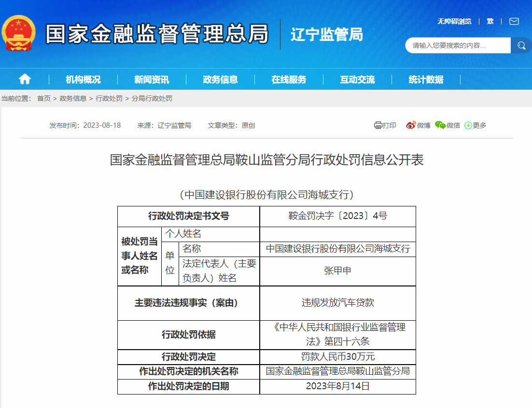Select the 互动交流 nav item
This screenshot has width=532, height=408.
coord(357,80)
